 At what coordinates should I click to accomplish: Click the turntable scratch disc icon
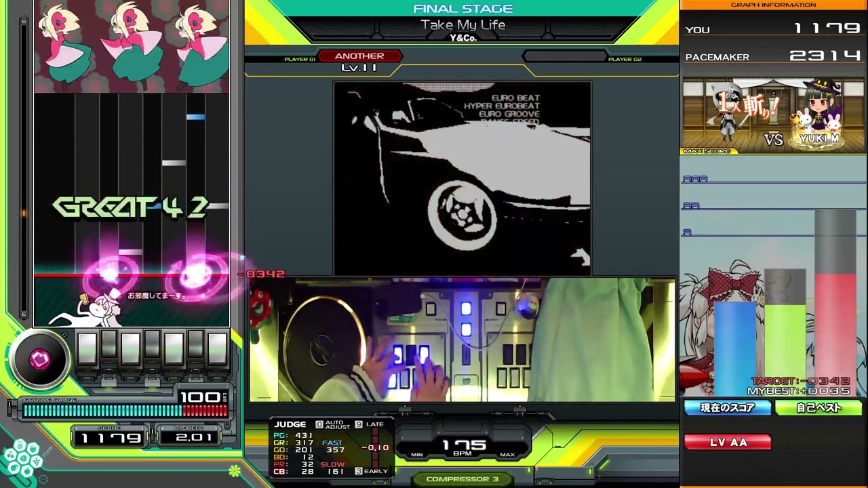[x=39, y=359]
